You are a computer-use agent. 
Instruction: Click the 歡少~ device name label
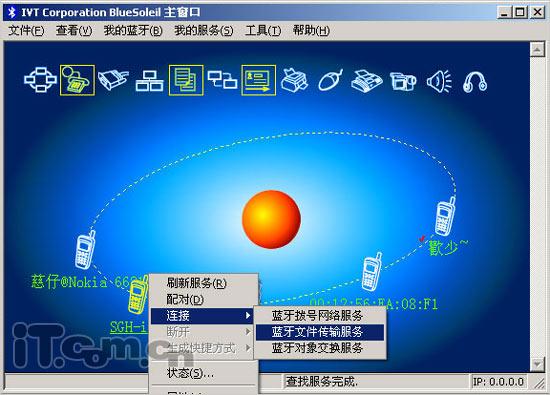(448, 248)
